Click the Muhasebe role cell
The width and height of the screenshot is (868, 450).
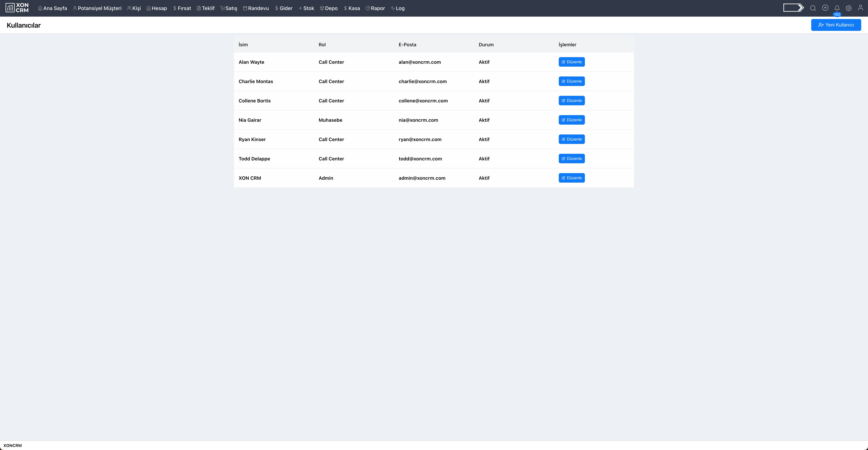pyautogui.click(x=330, y=120)
